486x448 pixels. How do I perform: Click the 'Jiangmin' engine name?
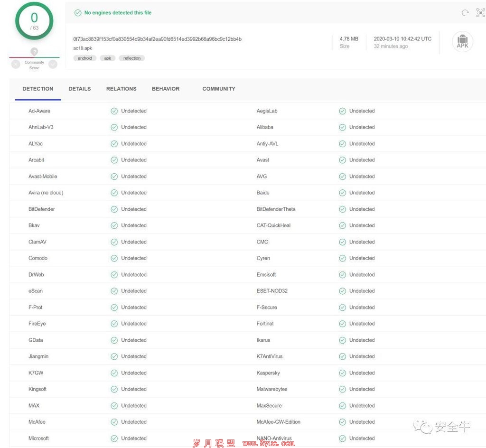click(x=38, y=356)
